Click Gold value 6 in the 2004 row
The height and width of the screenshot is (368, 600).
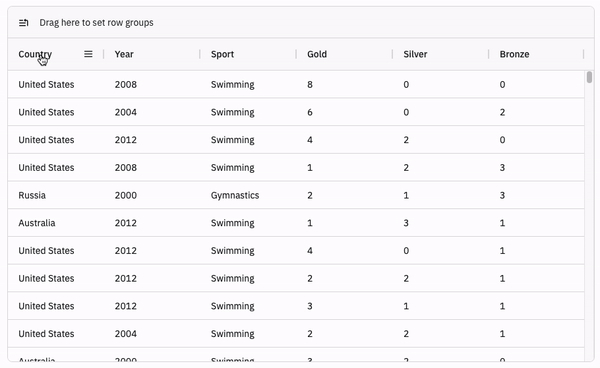click(x=310, y=112)
